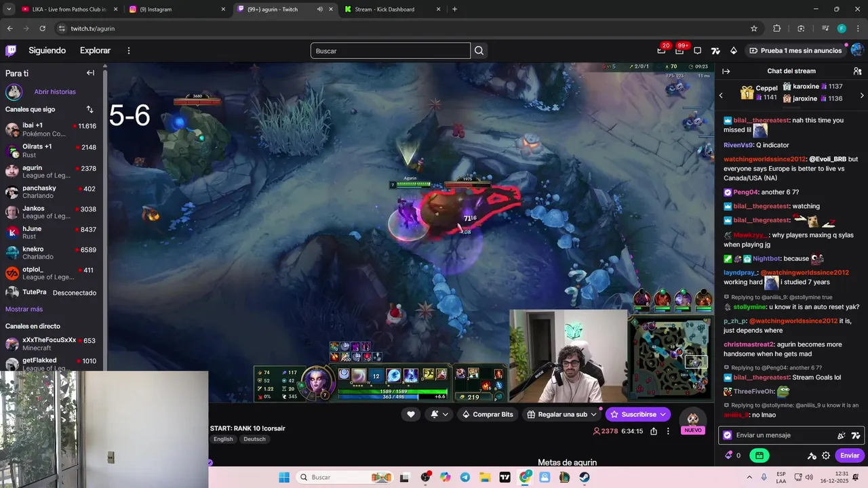
Task: Open stream more options three dots
Action: pos(668,431)
